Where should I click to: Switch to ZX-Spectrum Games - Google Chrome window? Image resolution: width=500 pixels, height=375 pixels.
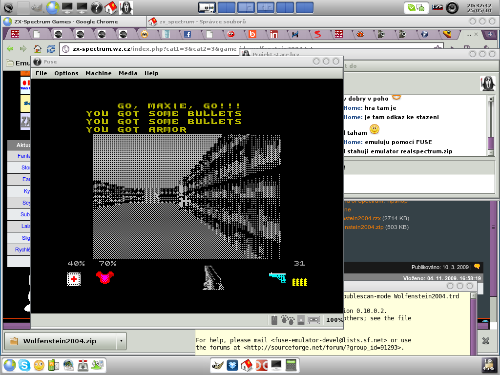(x=74, y=21)
